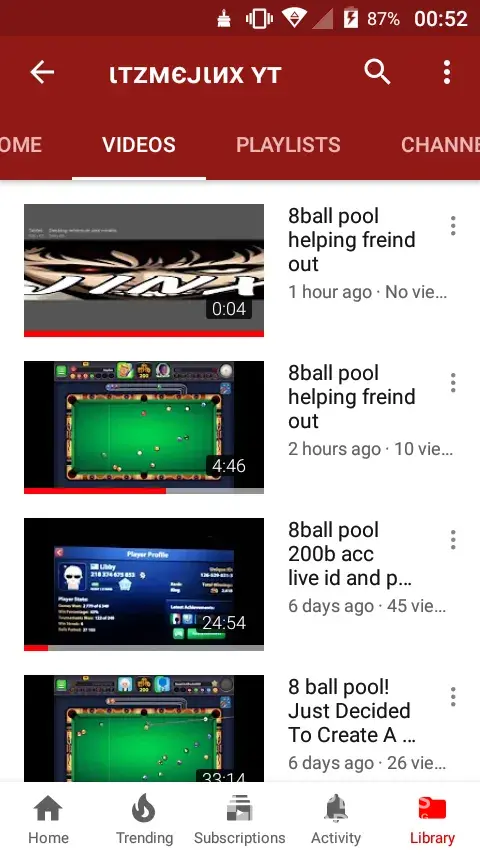The image size is (480, 854).
Task: Play the 4:46 pool table video thumbnail
Action: [x=144, y=425]
